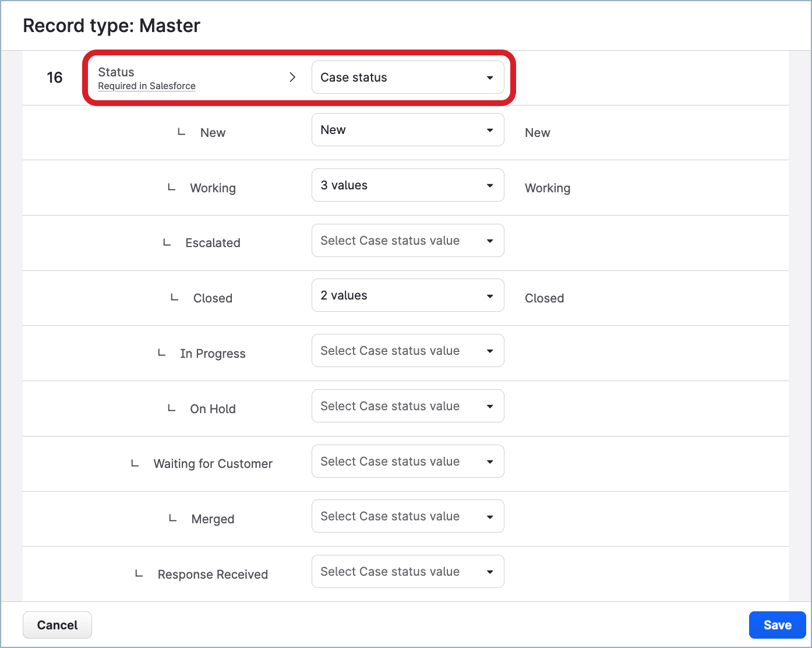Open the dropdown showing New mapping value
This screenshot has height=648, width=812.
click(407, 129)
